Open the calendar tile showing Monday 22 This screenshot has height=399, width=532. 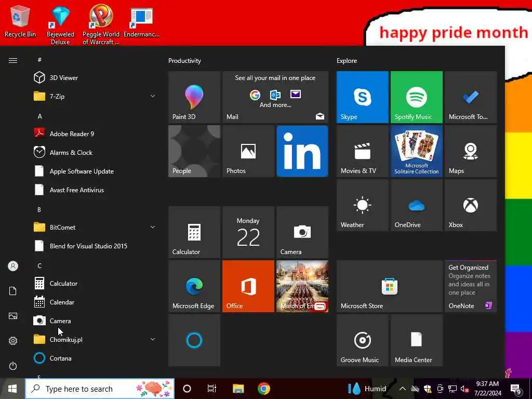pyautogui.click(x=248, y=232)
